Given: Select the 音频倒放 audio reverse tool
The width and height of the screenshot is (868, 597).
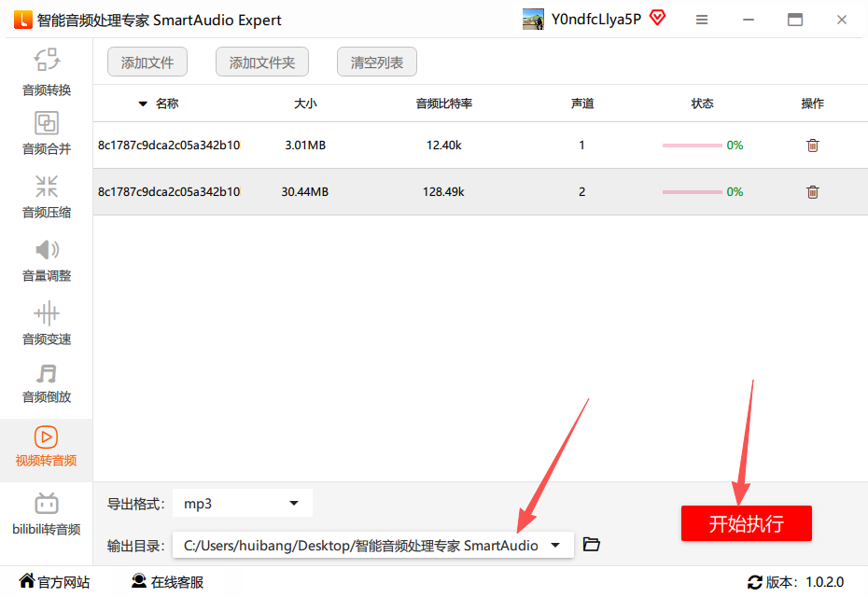Looking at the screenshot, I should pos(47,382).
